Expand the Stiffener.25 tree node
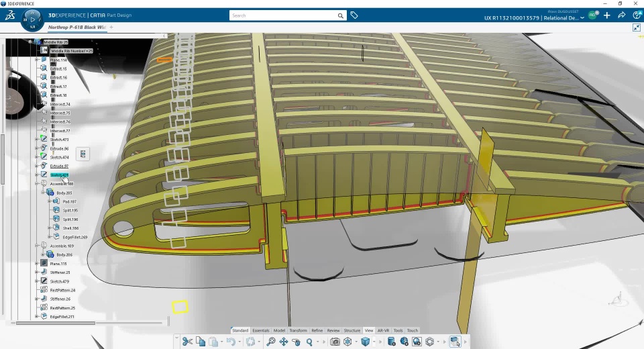 [36, 272]
